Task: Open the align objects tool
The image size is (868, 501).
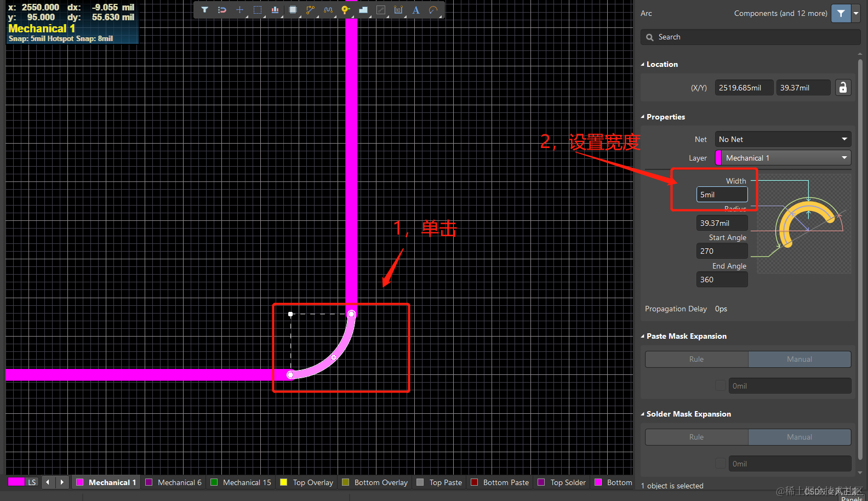Action: pos(275,10)
